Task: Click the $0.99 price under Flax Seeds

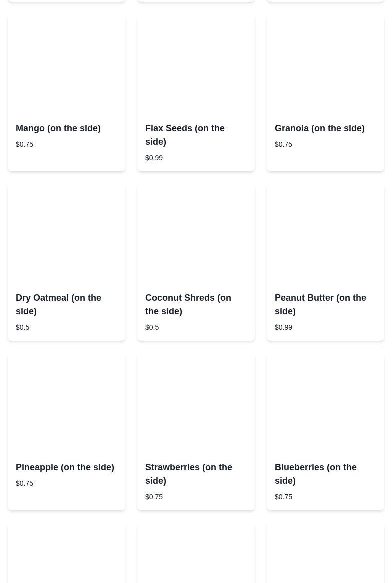Action: click(x=154, y=158)
